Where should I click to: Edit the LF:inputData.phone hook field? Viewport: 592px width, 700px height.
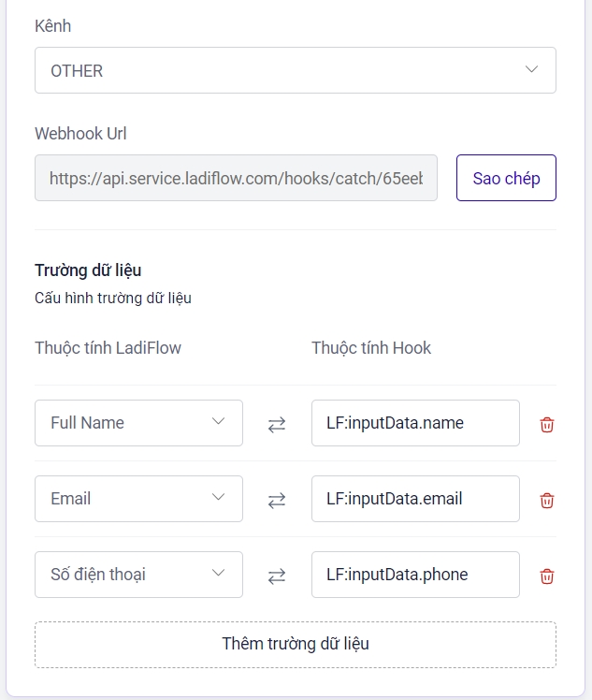coord(415,575)
